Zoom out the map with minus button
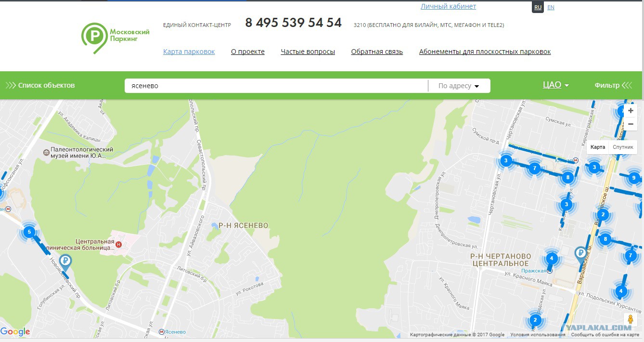 [631, 124]
